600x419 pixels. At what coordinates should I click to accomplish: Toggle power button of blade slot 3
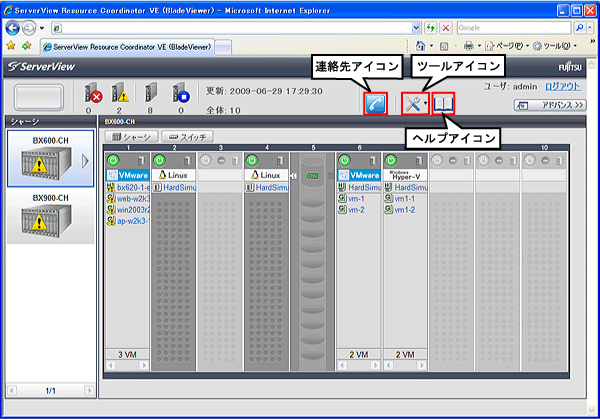point(206,161)
